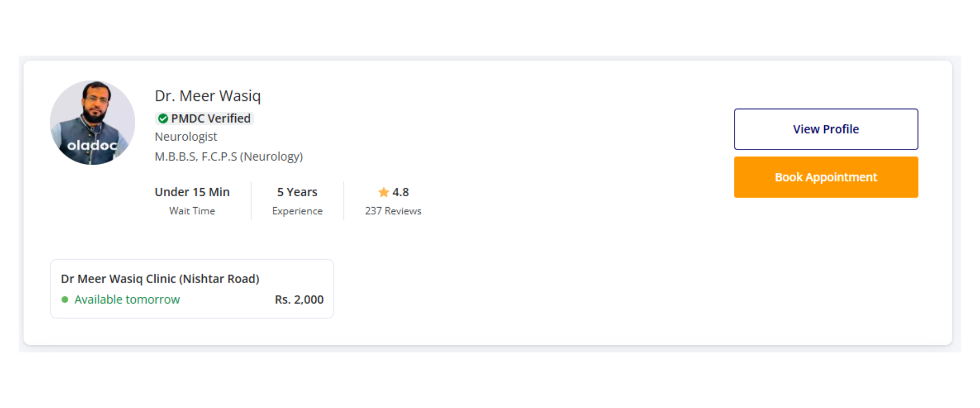Open the Dr. Meer Wasiq name link
Image resolution: width=980 pixels, height=408 pixels.
pyautogui.click(x=207, y=96)
